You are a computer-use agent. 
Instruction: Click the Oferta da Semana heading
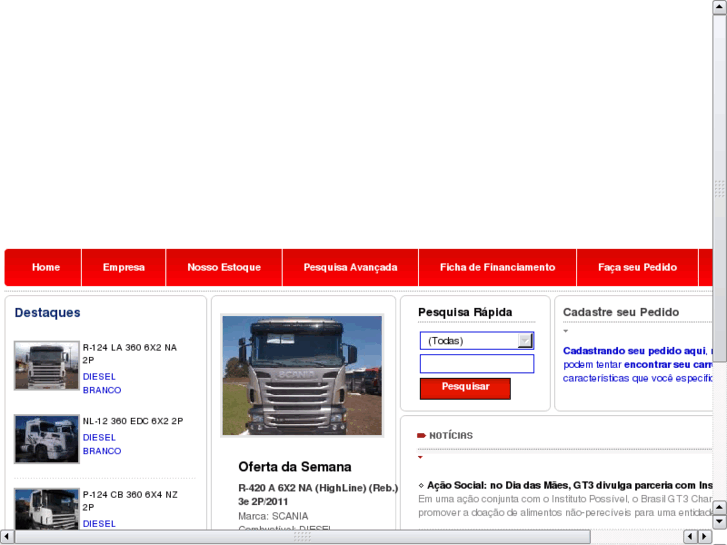[295, 467]
